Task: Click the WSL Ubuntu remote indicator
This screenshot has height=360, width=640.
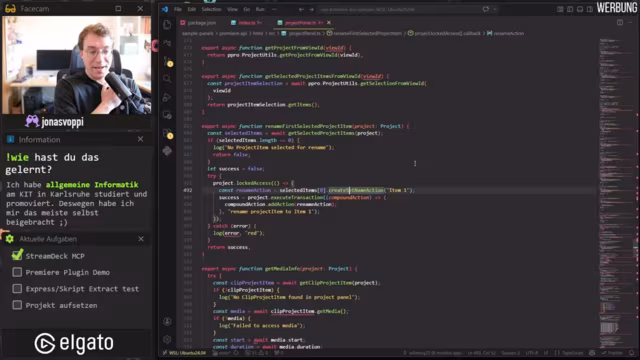Action: click(x=184, y=353)
